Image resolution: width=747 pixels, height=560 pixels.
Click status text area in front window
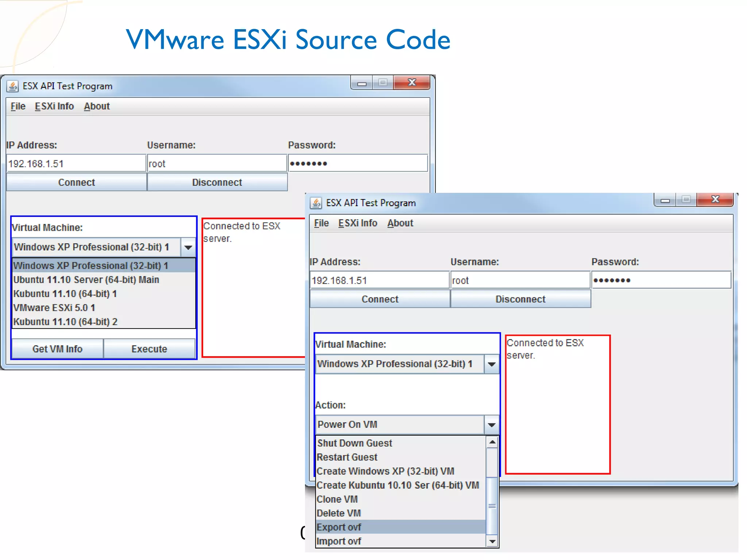[x=558, y=404]
